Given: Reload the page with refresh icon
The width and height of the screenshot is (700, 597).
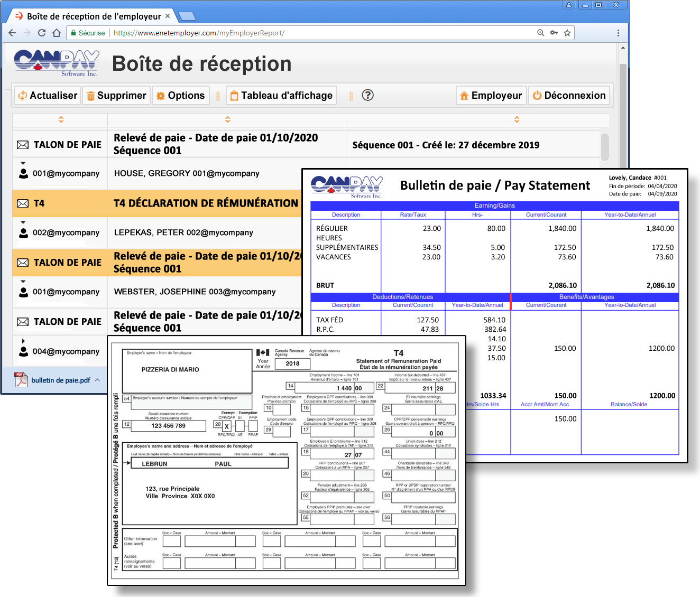Looking at the screenshot, I should point(42,33).
